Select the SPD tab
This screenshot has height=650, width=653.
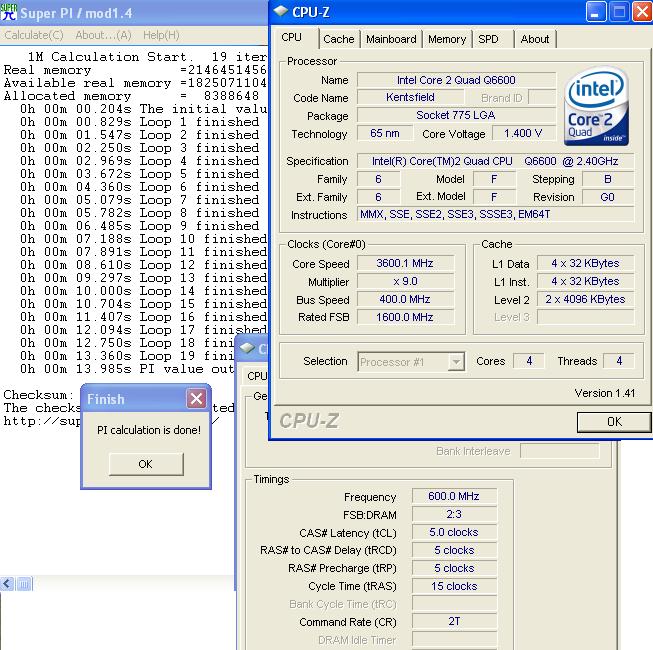(x=489, y=39)
